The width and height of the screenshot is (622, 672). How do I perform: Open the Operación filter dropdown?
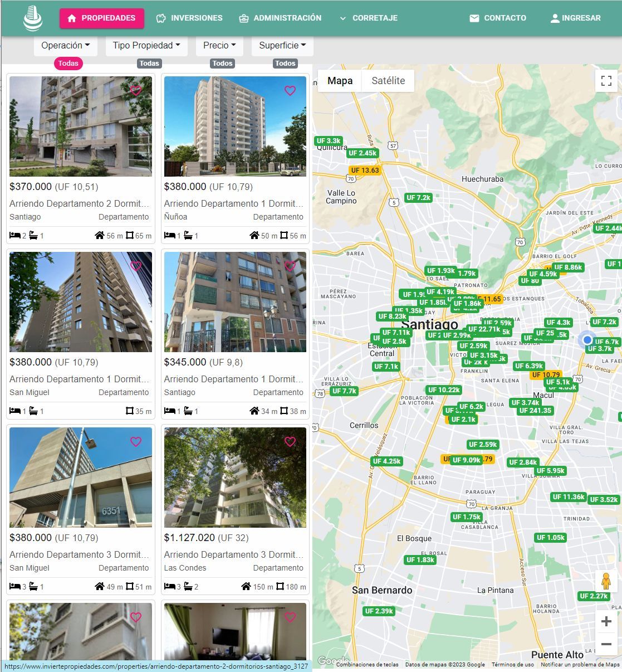click(65, 46)
